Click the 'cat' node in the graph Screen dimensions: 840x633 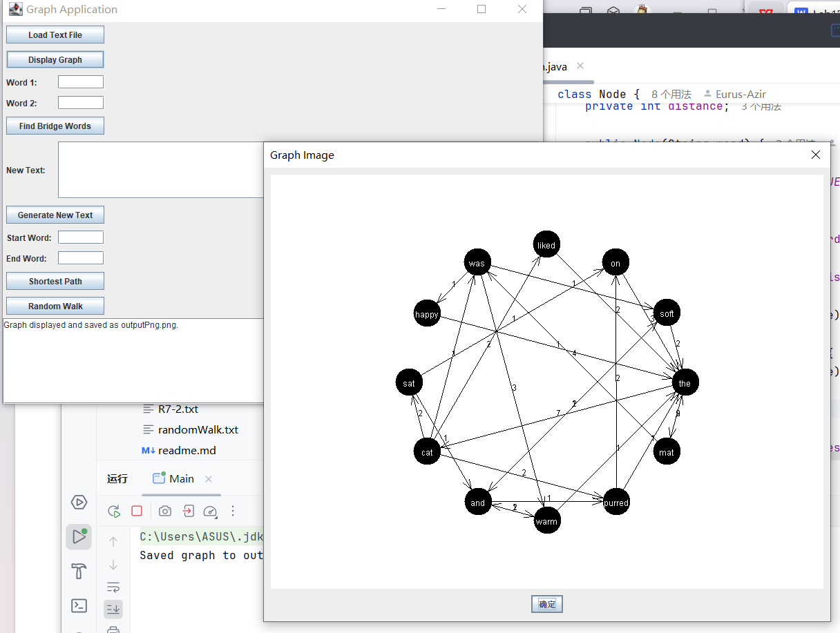tap(427, 452)
